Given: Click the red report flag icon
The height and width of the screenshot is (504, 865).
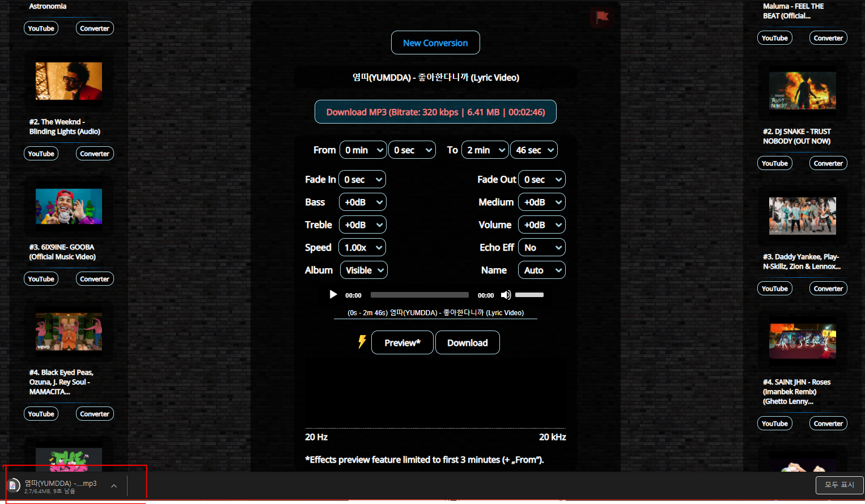Looking at the screenshot, I should click(x=602, y=17).
